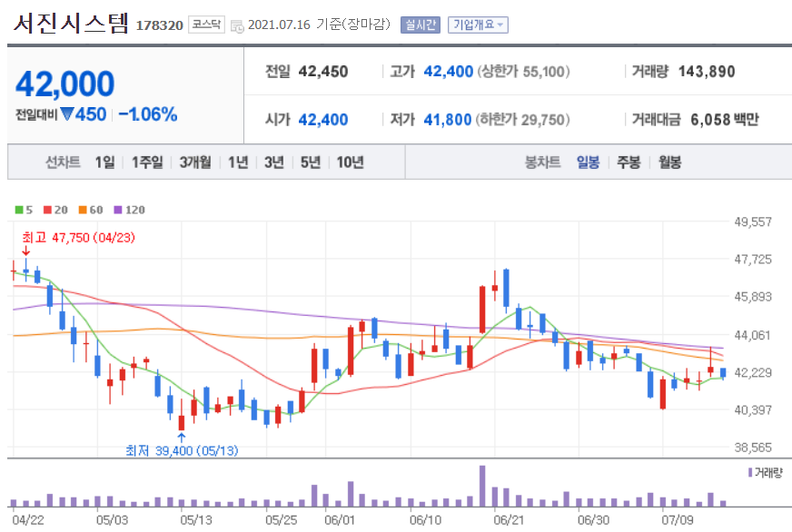Image resolution: width=792 pixels, height=532 pixels.
Task: Click the 저가 value 41,800
Action: 448,120
